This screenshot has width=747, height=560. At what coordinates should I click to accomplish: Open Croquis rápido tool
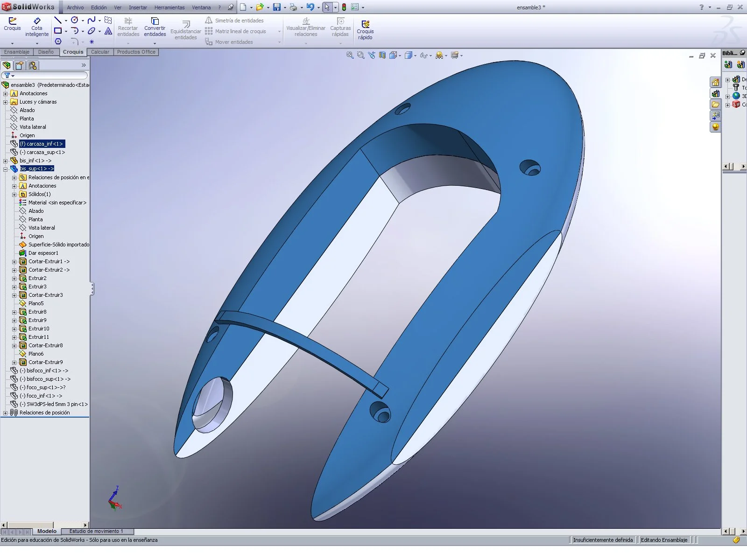click(365, 30)
